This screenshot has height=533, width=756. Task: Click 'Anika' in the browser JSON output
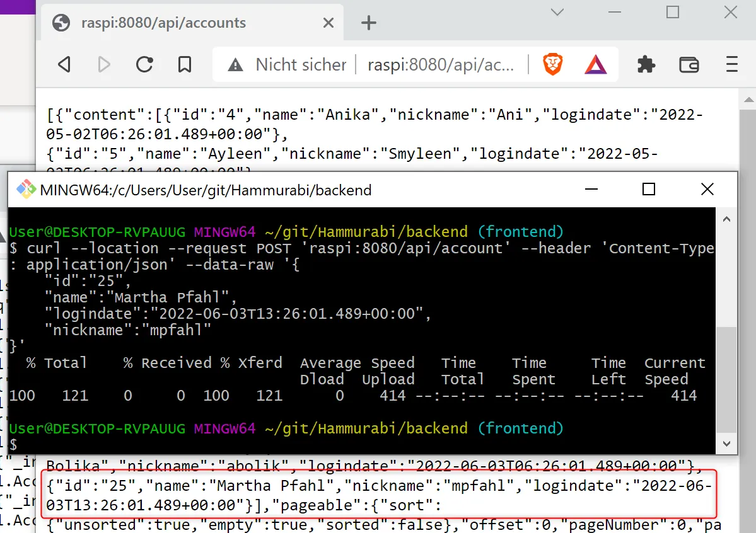click(348, 115)
